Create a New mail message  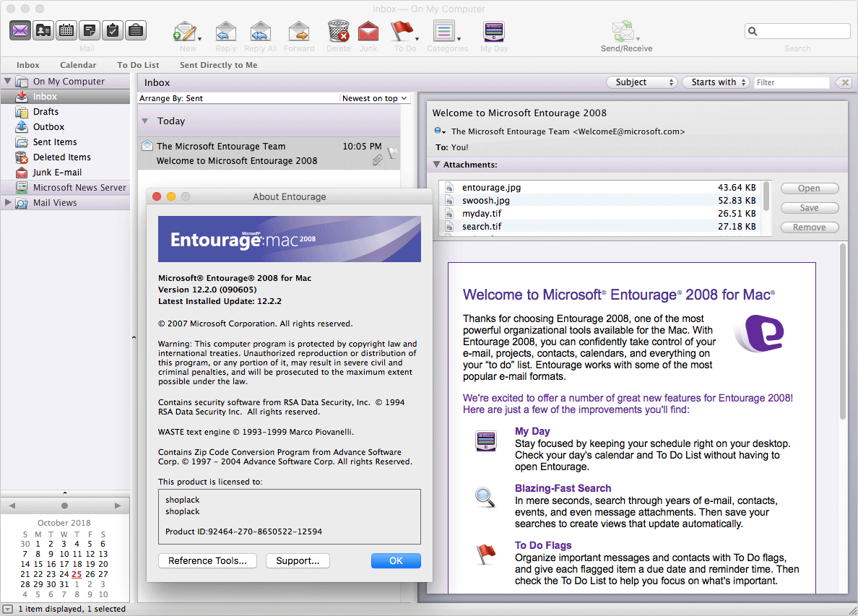pyautogui.click(x=184, y=32)
